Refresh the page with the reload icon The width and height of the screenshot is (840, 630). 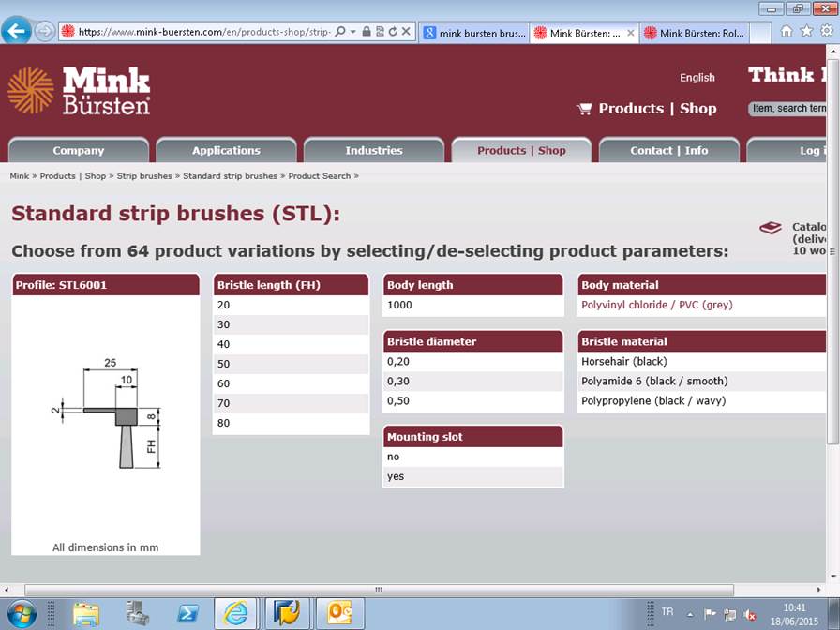tap(393, 32)
